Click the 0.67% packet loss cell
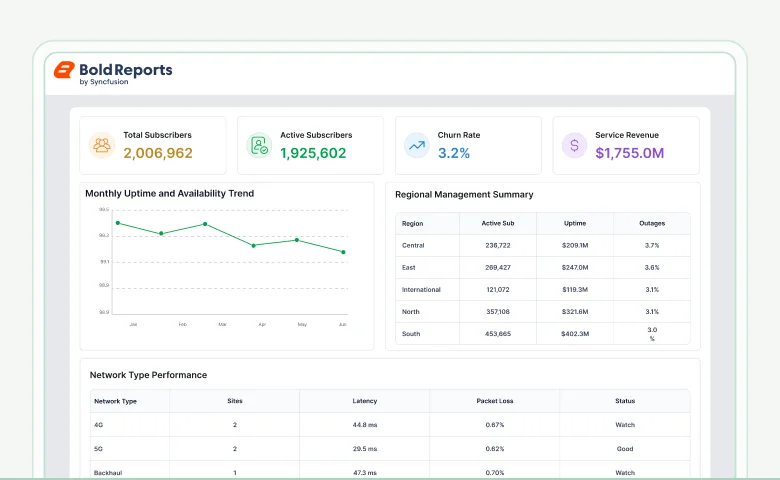 (495, 425)
